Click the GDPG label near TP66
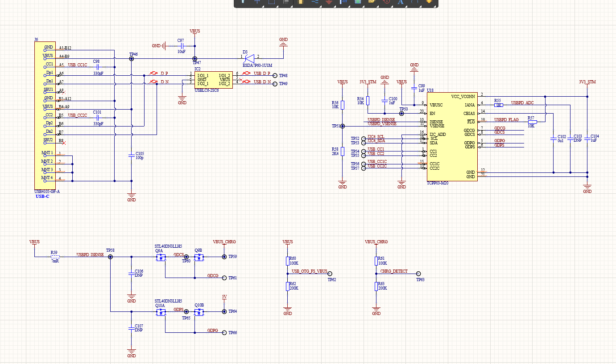The height and width of the screenshot is (364, 616). click(x=213, y=331)
